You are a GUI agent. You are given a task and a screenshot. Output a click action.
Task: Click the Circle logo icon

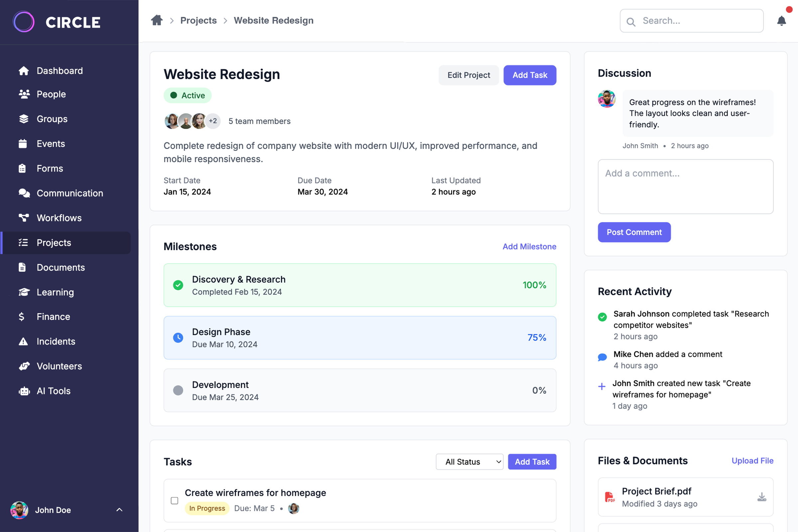click(23, 22)
